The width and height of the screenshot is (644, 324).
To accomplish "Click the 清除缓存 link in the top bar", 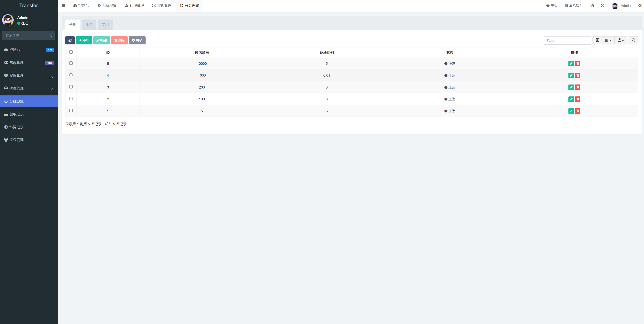I will point(574,6).
